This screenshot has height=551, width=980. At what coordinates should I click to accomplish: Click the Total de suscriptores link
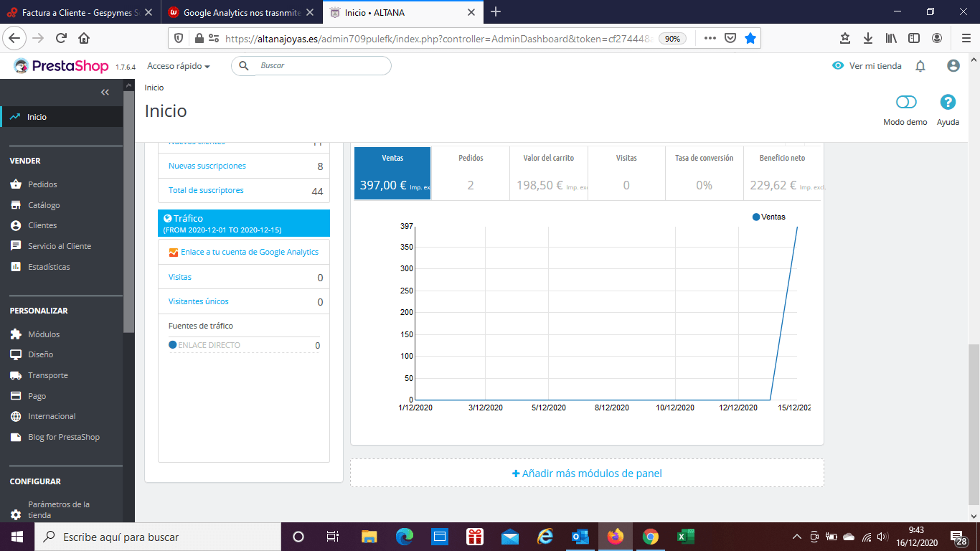pyautogui.click(x=206, y=190)
